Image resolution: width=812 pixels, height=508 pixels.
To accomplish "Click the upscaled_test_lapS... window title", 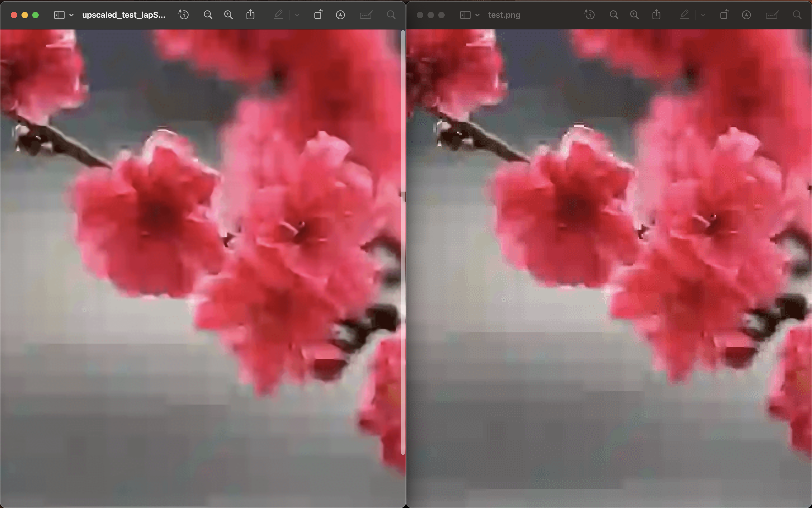I will pyautogui.click(x=124, y=15).
